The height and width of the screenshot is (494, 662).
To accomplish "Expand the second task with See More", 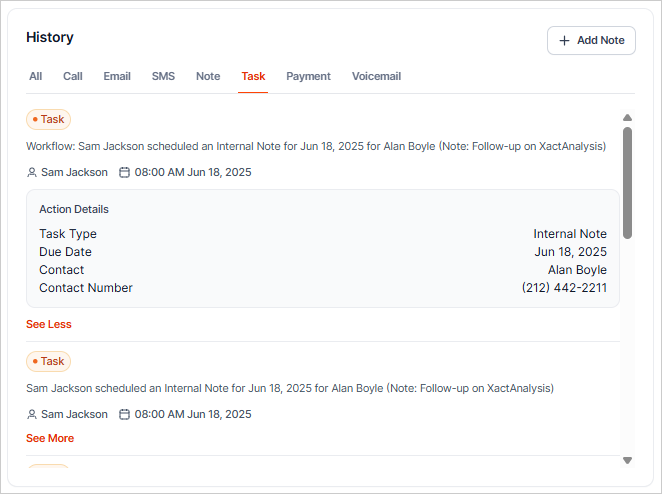I will pyautogui.click(x=50, y=438).
